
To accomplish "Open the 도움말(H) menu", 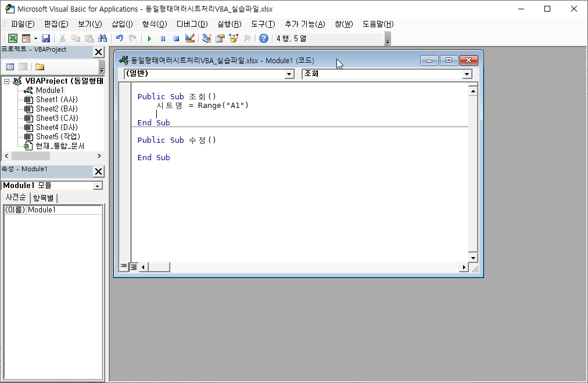I will 378,24.
